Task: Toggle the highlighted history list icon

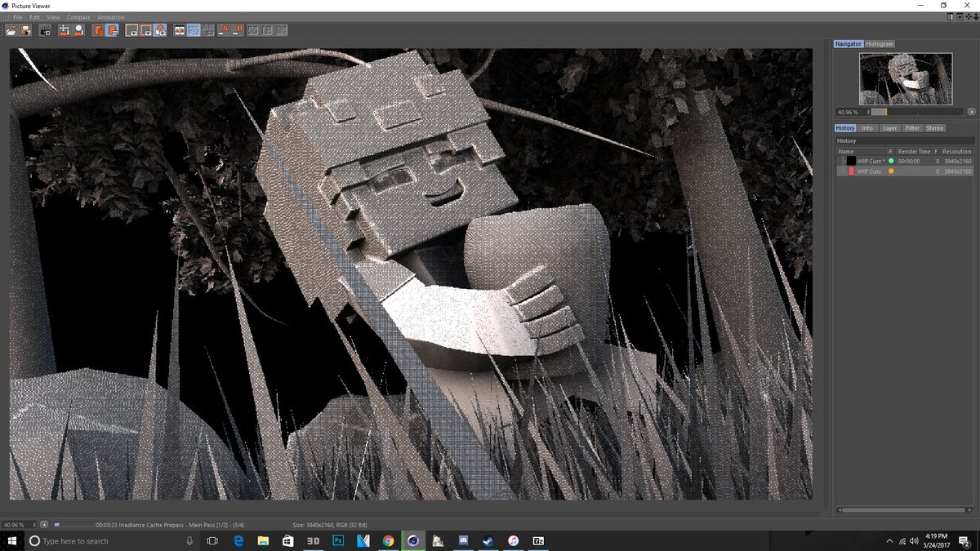Action: pyautogui.click(x=112, y=30)
